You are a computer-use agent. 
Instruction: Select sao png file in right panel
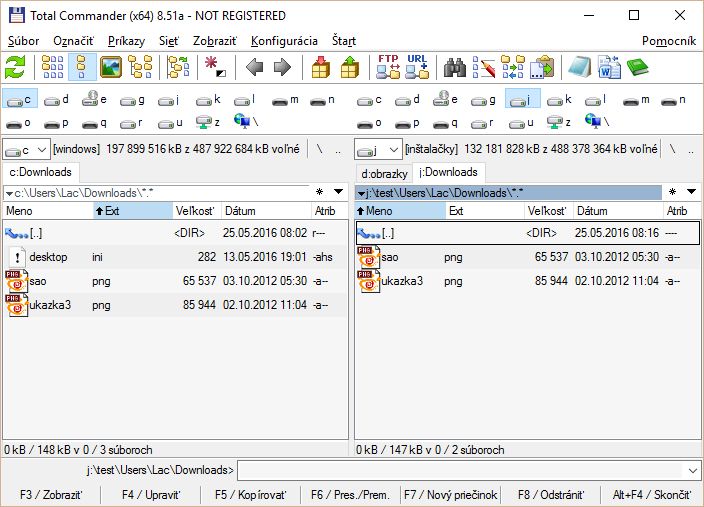click(528, 257)
